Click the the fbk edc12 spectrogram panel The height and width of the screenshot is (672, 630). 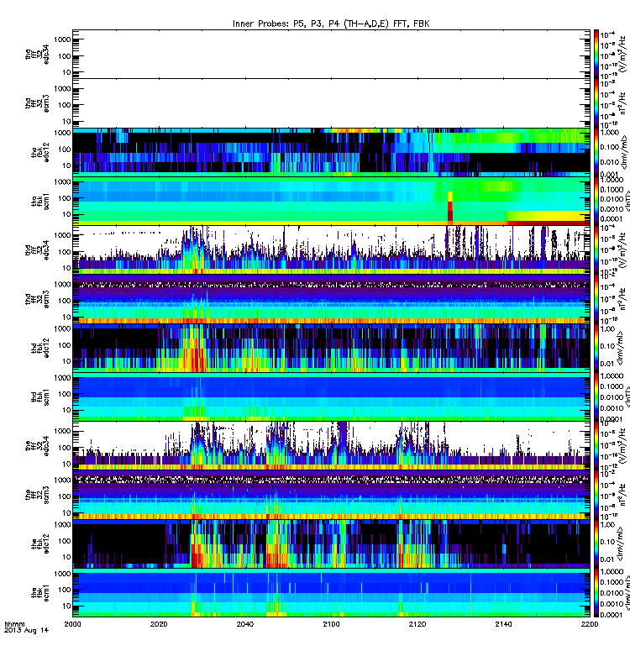click(x=331, y=543)
